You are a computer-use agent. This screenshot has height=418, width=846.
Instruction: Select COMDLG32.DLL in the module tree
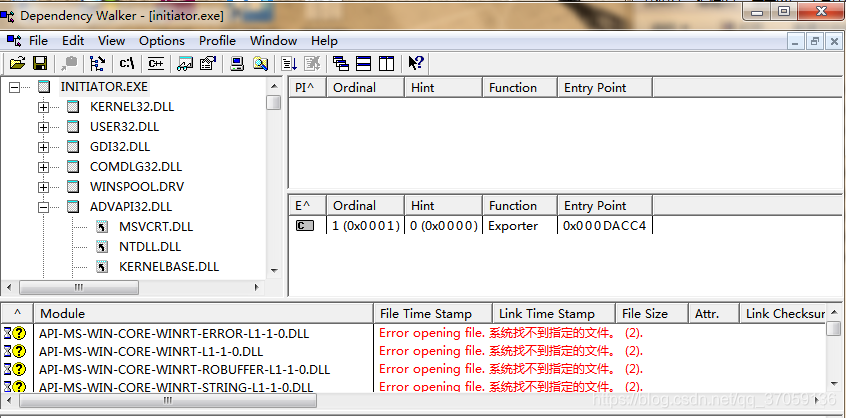(136, 167)
